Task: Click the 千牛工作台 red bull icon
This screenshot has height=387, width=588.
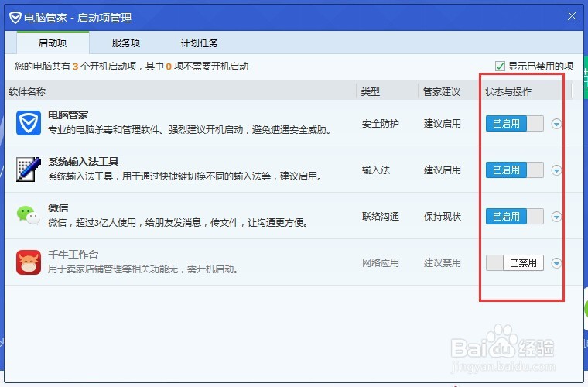Action: (29, 262)
